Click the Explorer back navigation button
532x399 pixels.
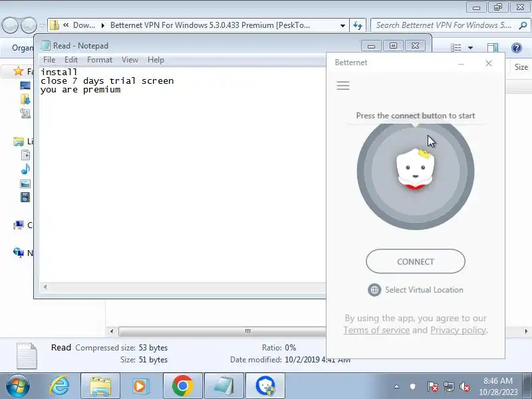pyautogui.click(x=10, y=25)
